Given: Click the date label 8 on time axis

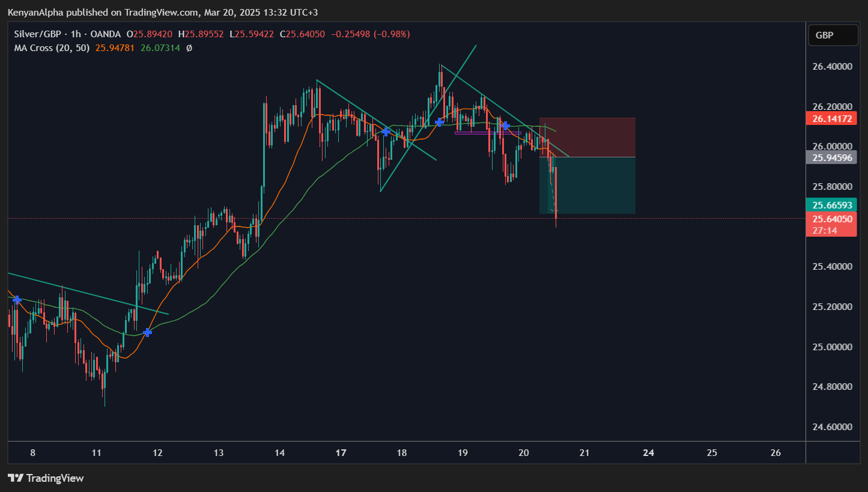Looking at the screenshot, I should 32,452.
